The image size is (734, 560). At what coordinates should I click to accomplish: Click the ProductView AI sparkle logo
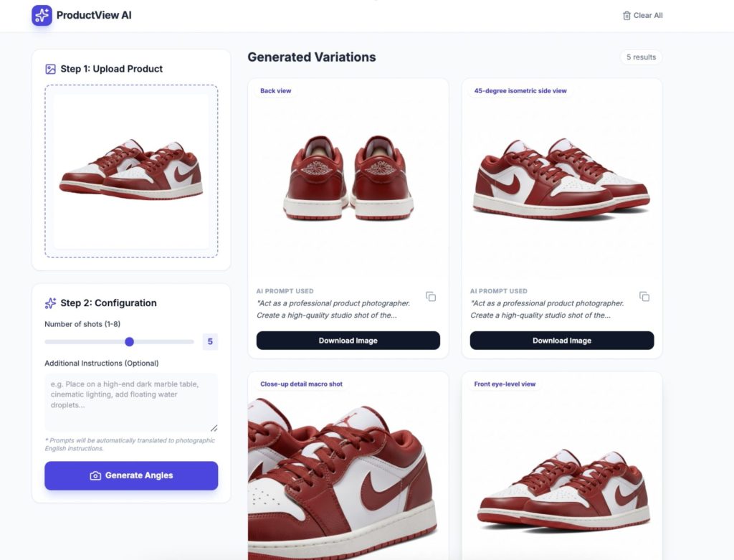(x=42, y=15)
